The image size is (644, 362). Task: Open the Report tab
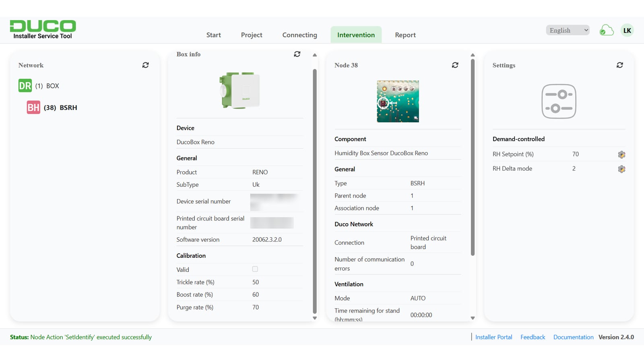(405, 35)
